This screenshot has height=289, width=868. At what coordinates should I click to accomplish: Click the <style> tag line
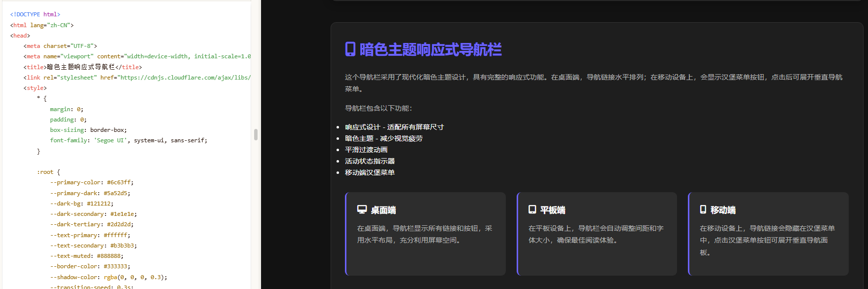pyautogui.click(x=35, y=88)
